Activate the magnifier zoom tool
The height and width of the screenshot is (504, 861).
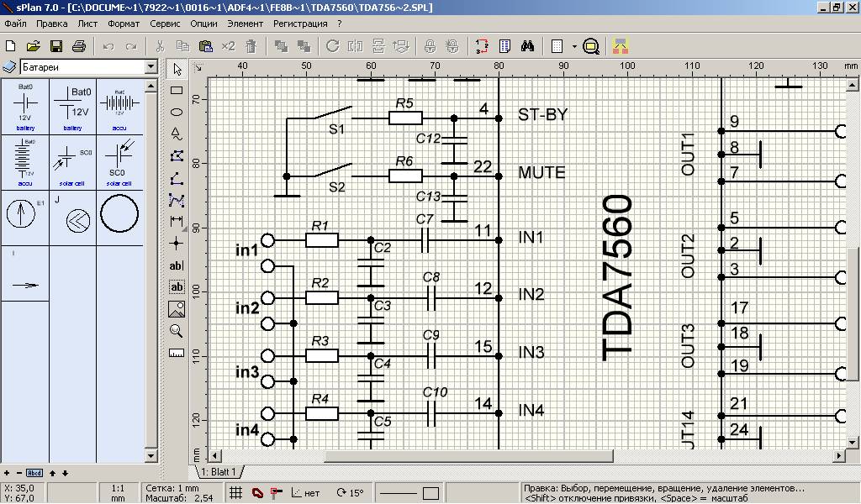(x=177, y=331)
